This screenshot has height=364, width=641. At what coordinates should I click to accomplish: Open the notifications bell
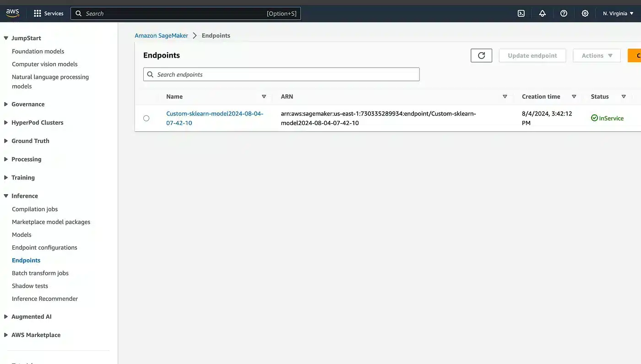coord(543,13)
